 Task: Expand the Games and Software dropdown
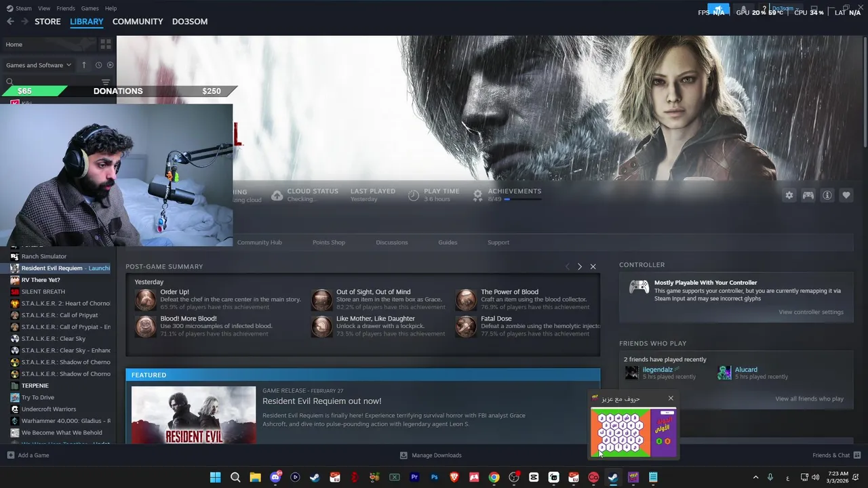(39, 65)
